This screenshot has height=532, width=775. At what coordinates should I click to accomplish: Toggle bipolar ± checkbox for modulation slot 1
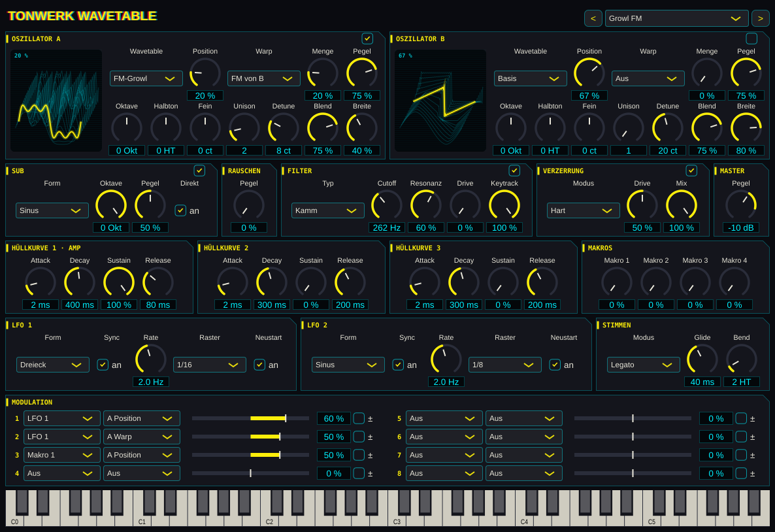pyautogui.click(x=359, y=418)
